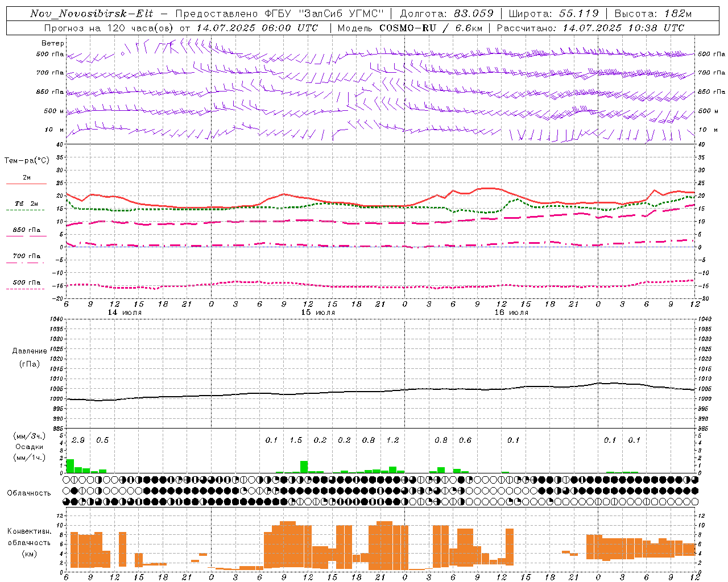This screenshot has width=728, height=582.
Task: Click the elevation value "182м"
Action: click(677, 14)
